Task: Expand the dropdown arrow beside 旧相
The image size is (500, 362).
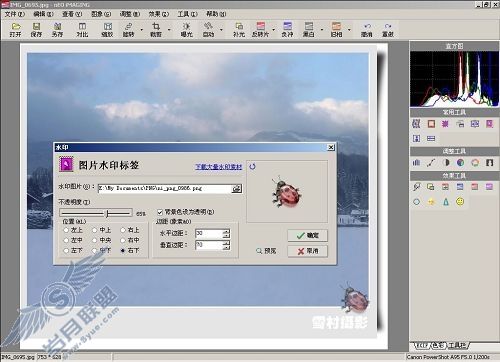Action: point(349,30)
